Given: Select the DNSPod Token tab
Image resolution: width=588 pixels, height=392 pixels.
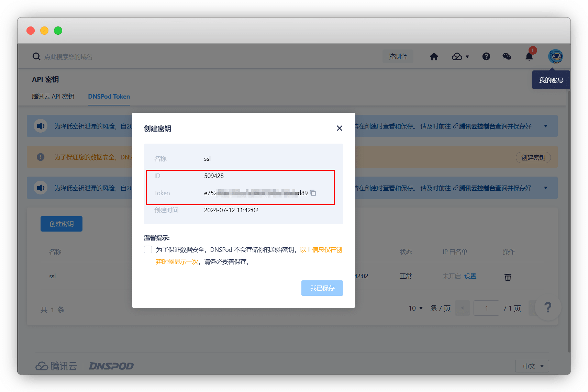Looking at the screenshot, I should tap(109, 97).
